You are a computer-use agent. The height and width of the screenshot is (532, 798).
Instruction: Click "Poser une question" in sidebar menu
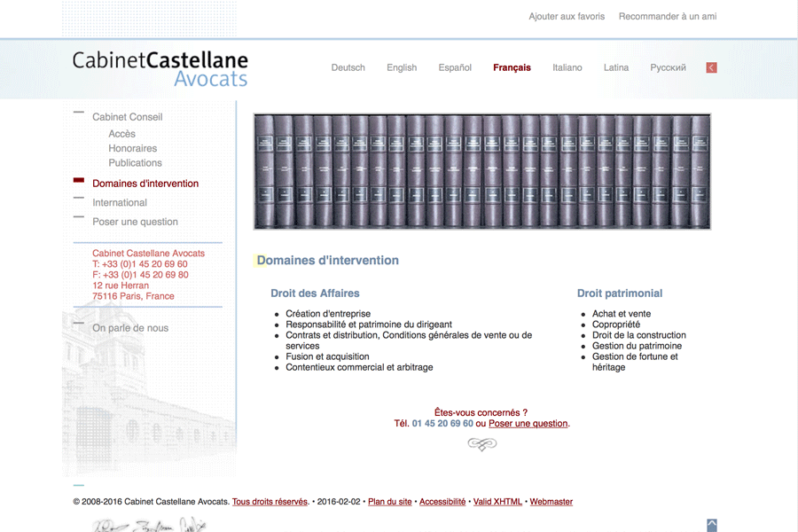tap(135, 222)
